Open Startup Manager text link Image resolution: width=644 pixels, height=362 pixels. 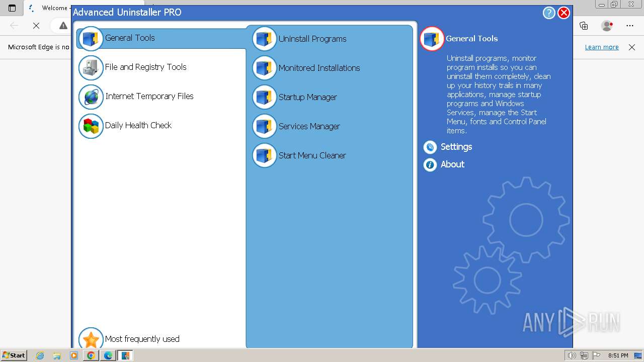tap(308, 97)
